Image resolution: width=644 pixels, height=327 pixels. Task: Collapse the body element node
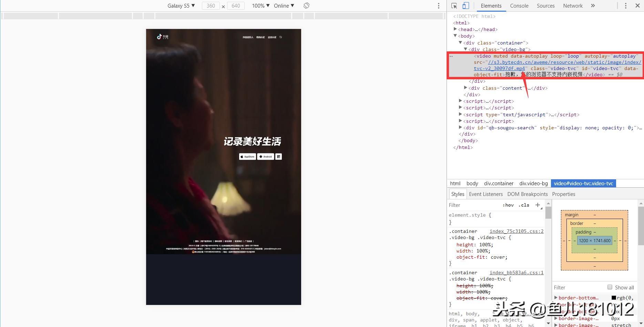pos(455,36)
